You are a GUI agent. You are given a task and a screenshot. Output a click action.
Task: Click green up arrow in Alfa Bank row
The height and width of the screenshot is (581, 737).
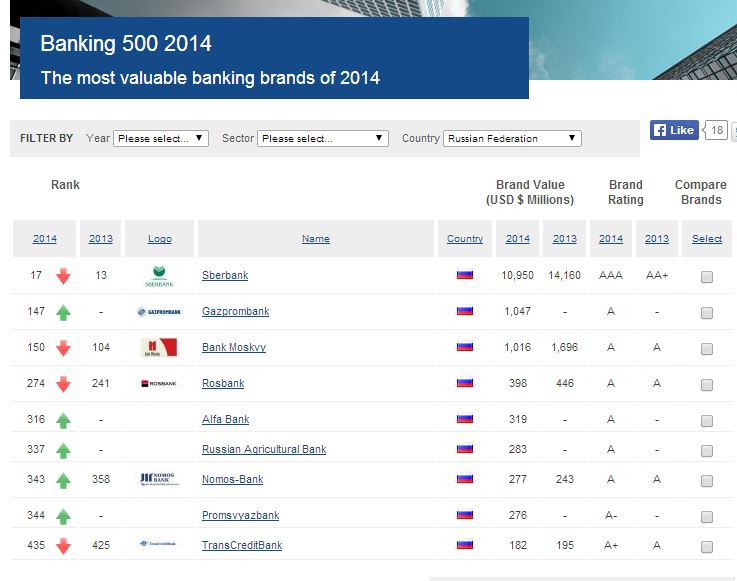click(63, 420)
